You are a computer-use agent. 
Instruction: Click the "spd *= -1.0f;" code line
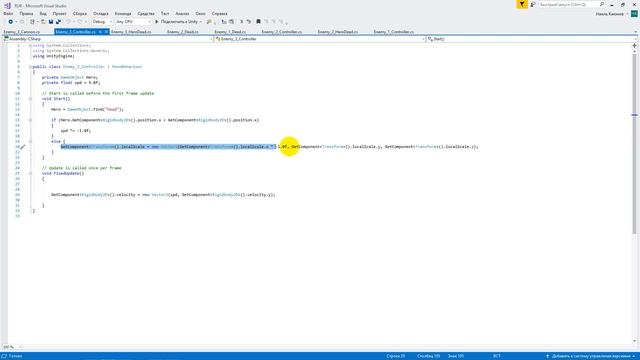coord(76,131)
